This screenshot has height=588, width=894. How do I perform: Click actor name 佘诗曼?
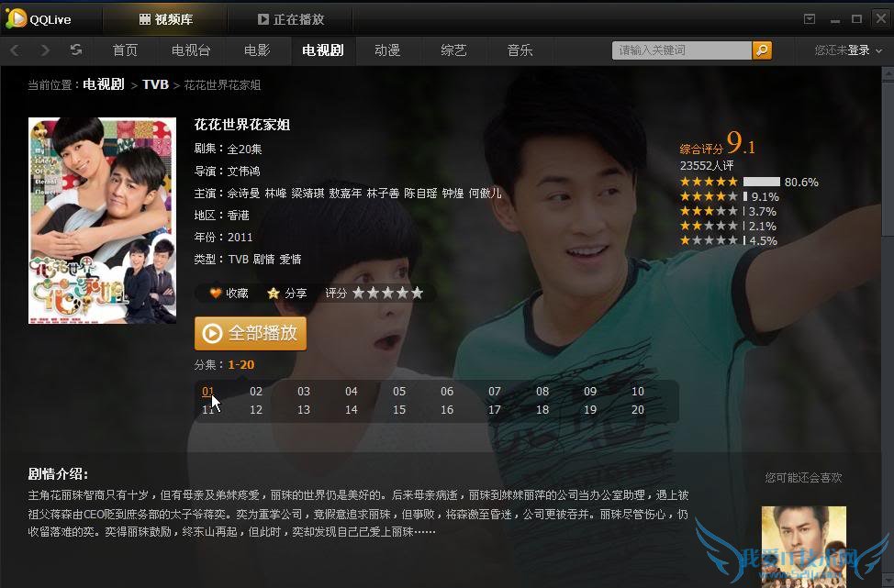pos(243,194)
